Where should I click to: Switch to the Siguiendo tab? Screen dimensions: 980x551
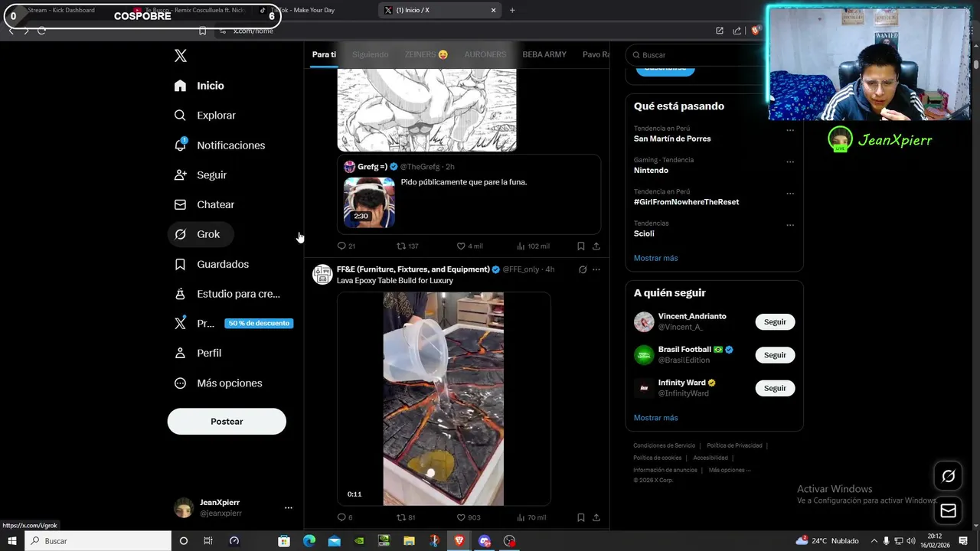[x=371, y=54]
